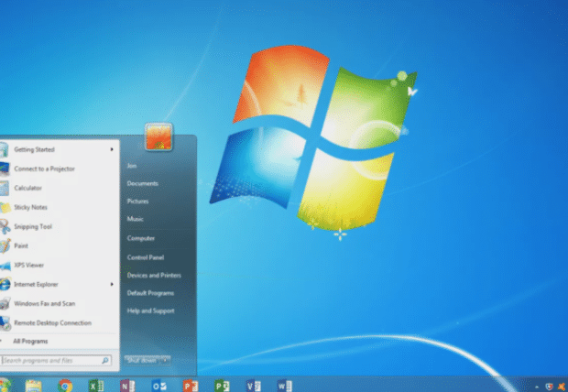This screenshot has width=568, height=392.
Task: Open Google Chrome from the taskbar
Action: pos(65,385)
